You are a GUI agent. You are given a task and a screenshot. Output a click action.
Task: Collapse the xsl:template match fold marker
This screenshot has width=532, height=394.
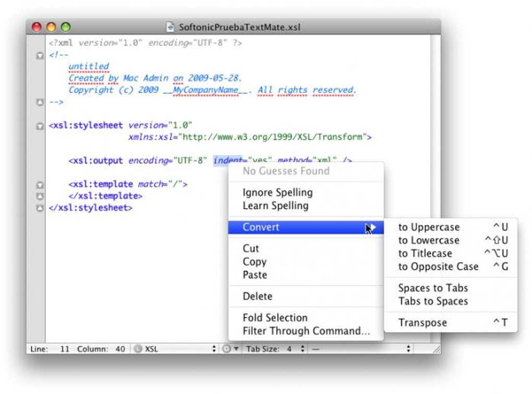40,185
